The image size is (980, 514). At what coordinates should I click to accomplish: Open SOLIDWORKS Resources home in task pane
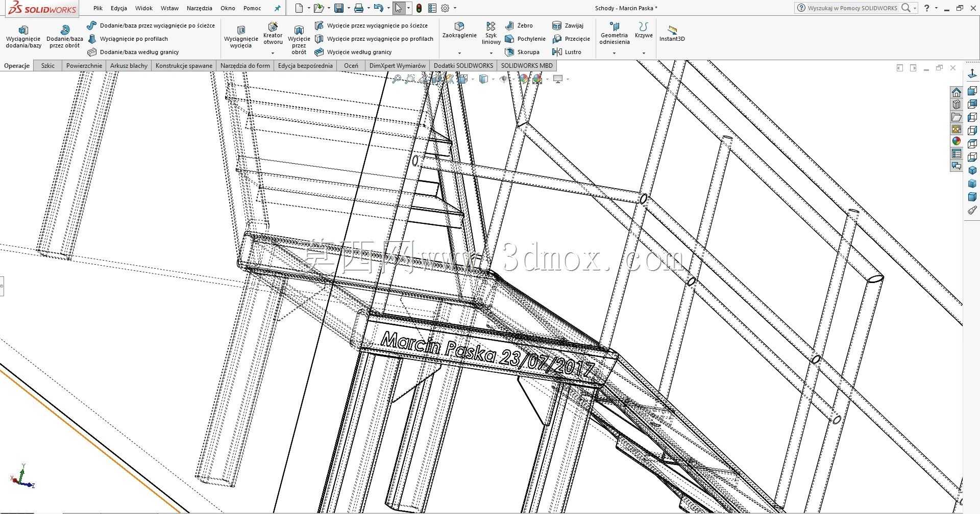[957, 92]
